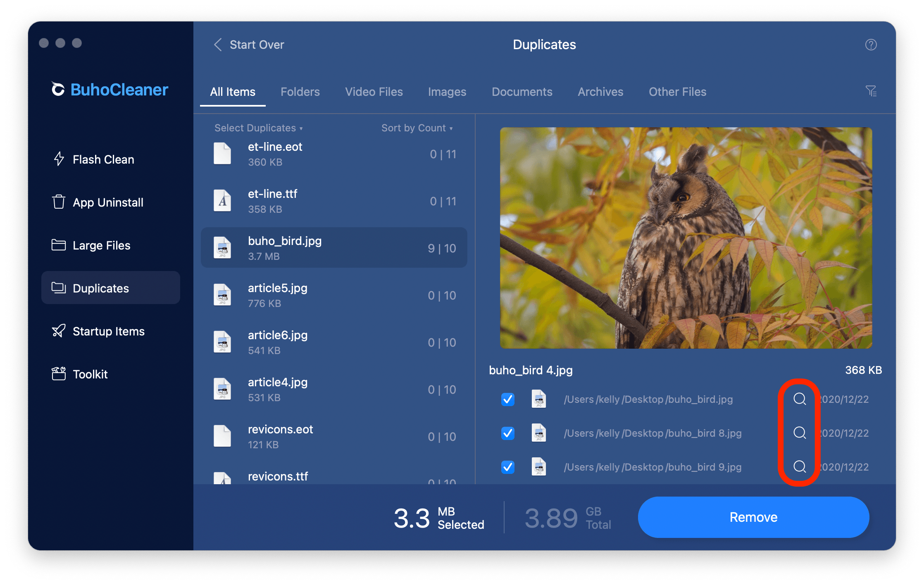
Task: Open the Sort by Count dropdown
Action: tap(417, 128)
